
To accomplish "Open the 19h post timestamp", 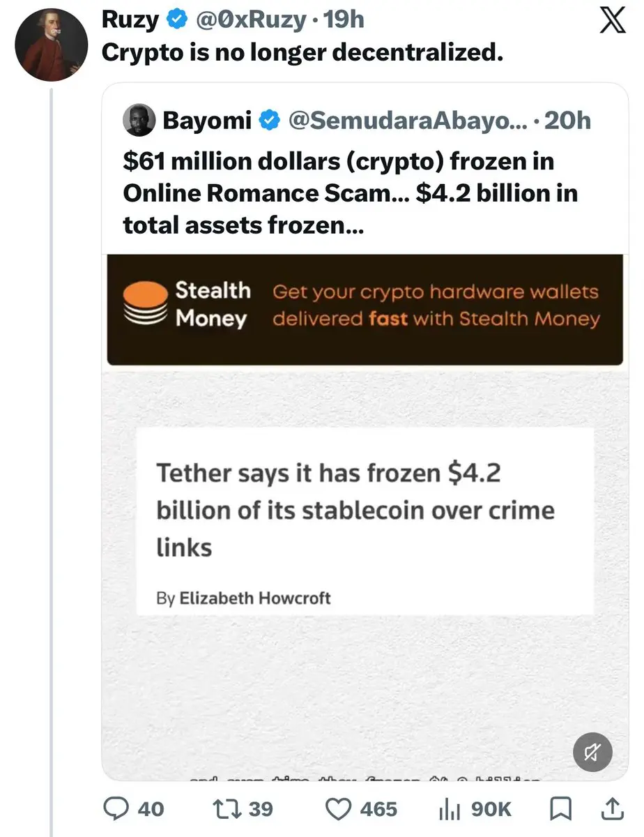I will coord(345,20).
